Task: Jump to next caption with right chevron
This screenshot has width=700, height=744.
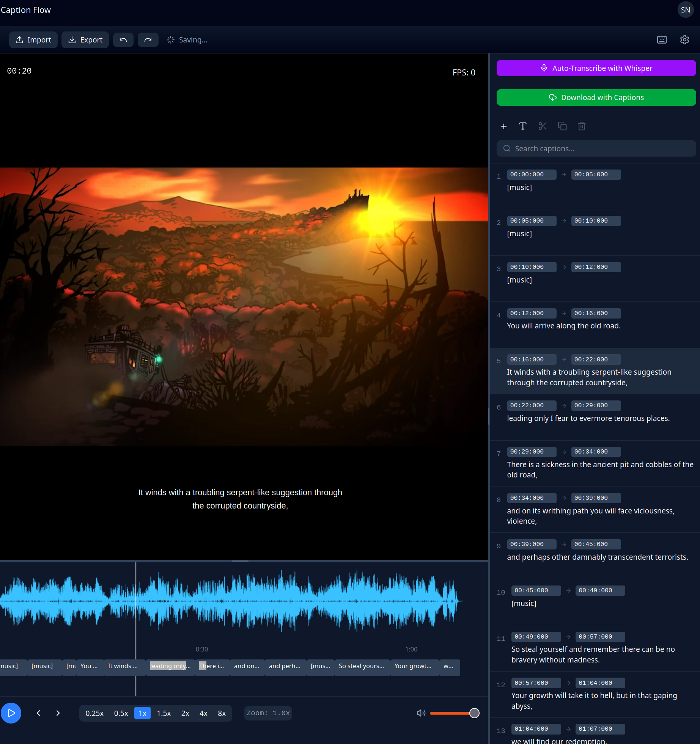Action: click(58, 713)
